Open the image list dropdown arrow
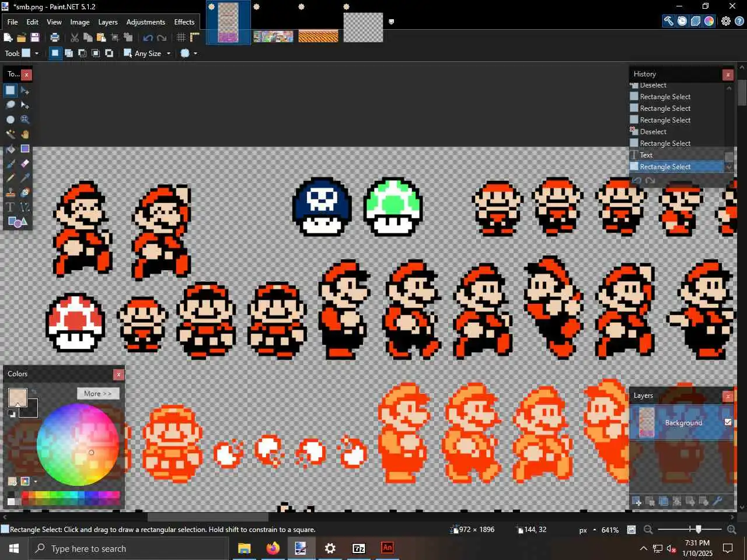The height and width of the screenshot is (560, 747). coord(392,22)
